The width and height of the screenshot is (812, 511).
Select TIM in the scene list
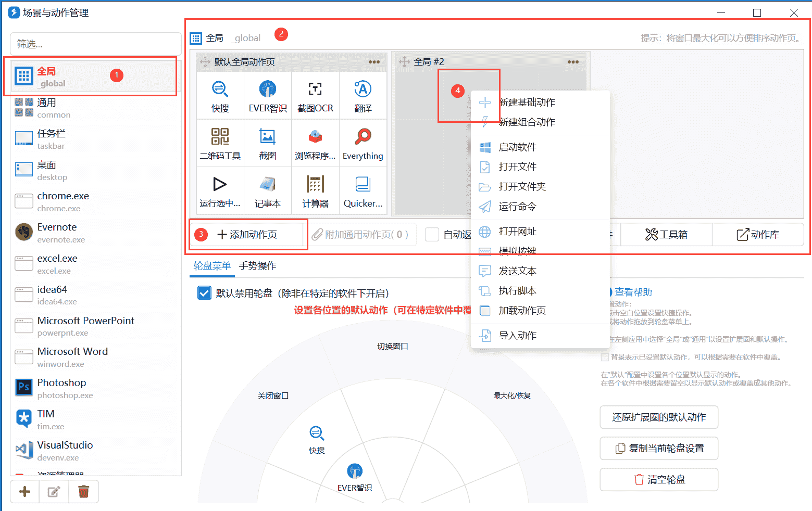95,419
